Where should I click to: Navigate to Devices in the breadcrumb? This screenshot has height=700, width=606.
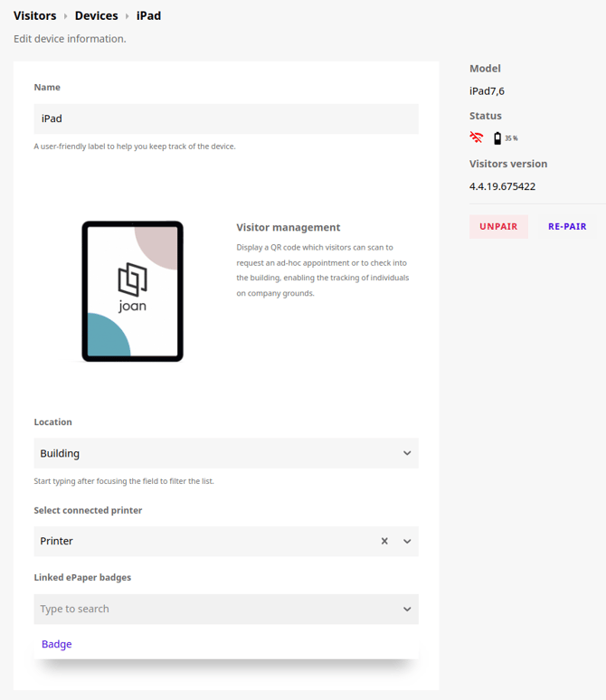[x=96, y=15]
